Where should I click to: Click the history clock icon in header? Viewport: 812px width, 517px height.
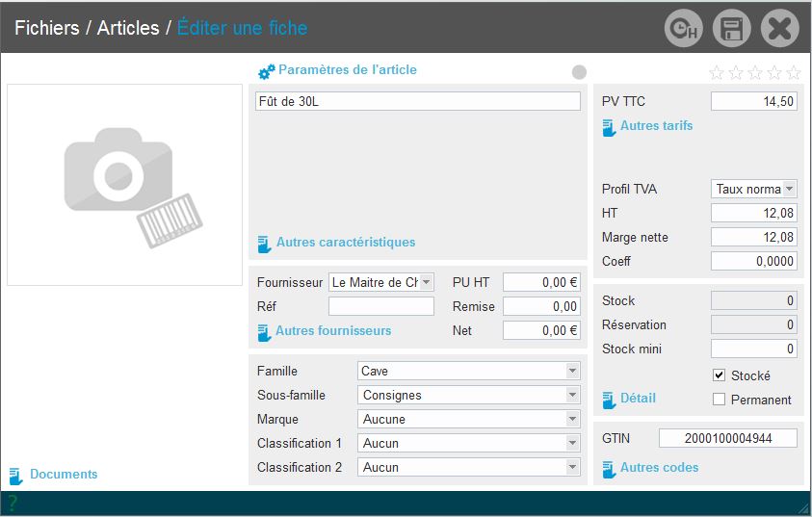point(683,29)
